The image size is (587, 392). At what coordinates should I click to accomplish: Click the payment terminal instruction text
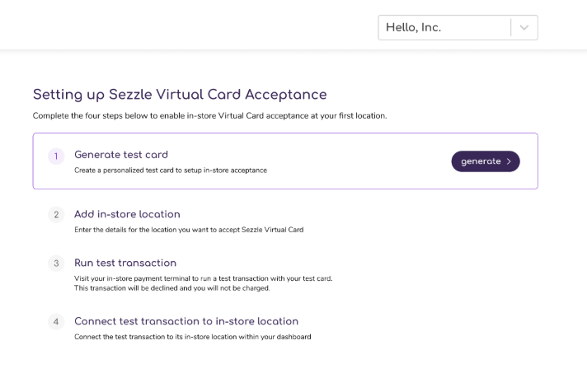203,278
